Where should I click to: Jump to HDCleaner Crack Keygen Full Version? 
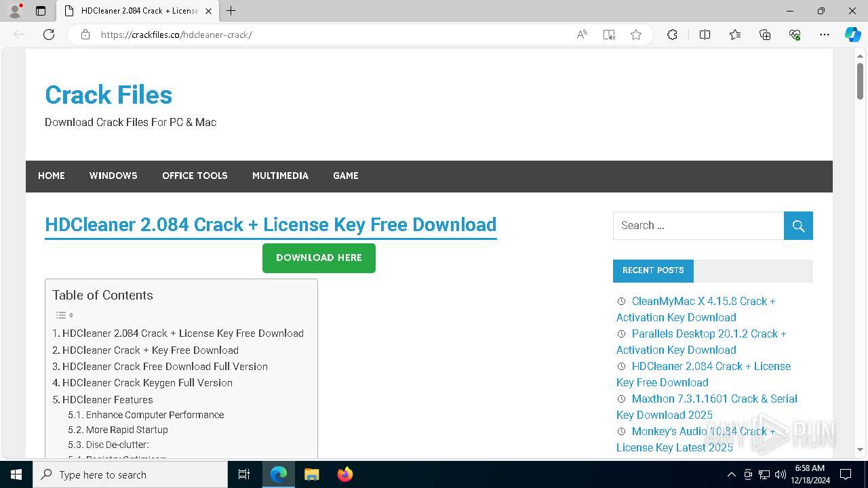click(x=142, y=383)
